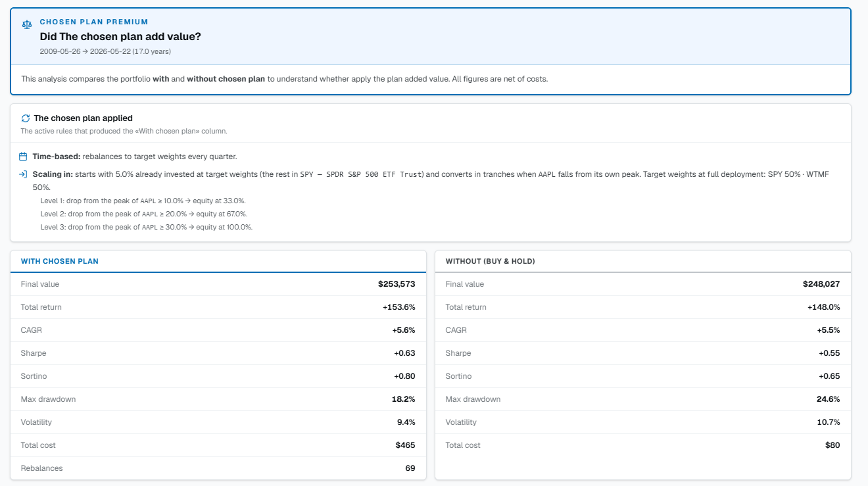This screenshot has height=486, width=868.
Task: Click the Total cost $465 row
Action: [x=218, y=445]
